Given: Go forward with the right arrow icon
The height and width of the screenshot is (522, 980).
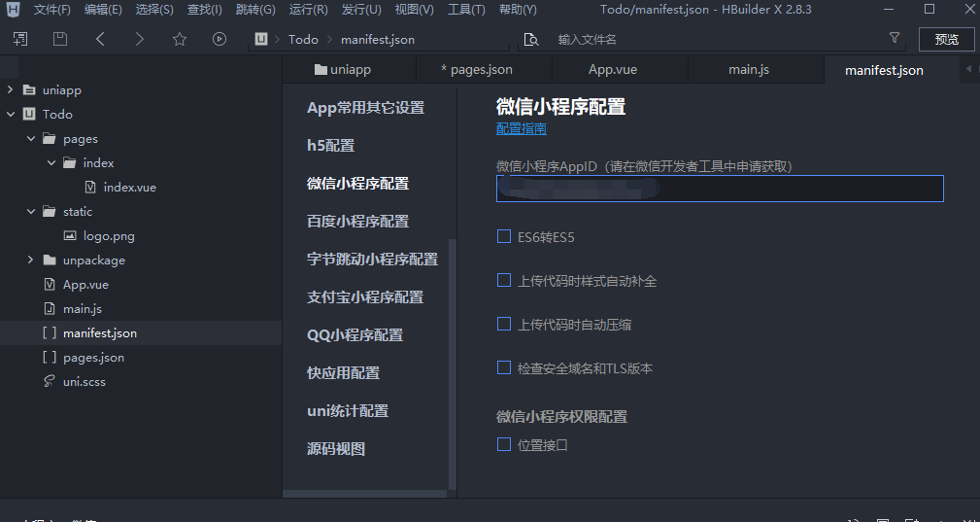Looking at the screenshot, I should pyautogui.click(x=140, y=40).
